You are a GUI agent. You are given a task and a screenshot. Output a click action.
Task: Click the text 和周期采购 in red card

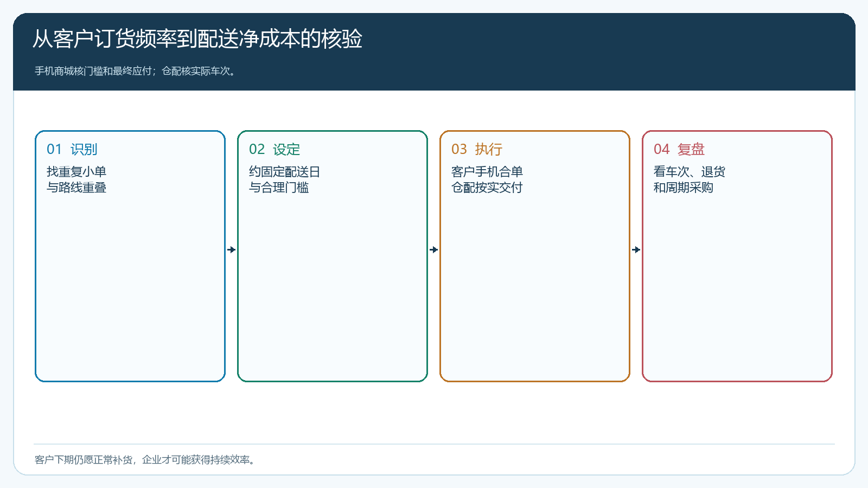[684, 188]
